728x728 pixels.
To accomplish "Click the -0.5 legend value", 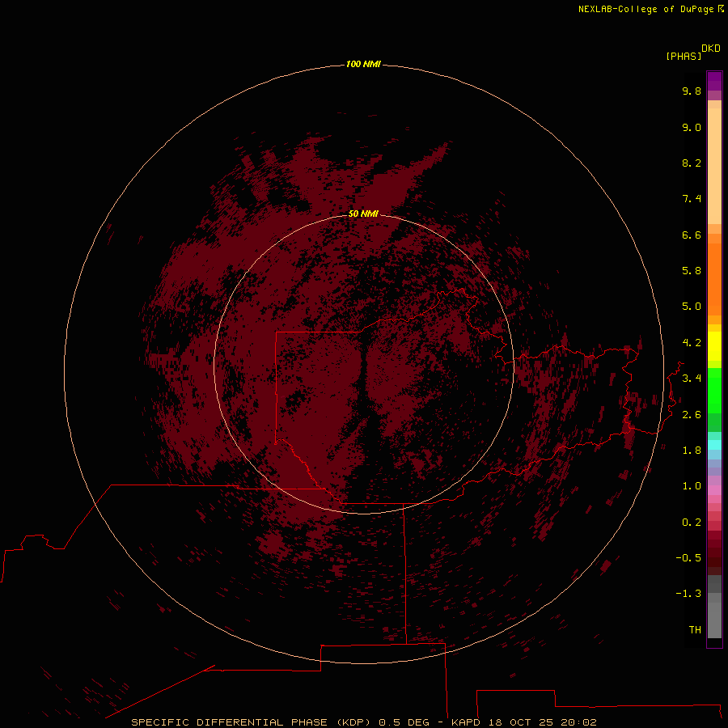I will (688, 558).
